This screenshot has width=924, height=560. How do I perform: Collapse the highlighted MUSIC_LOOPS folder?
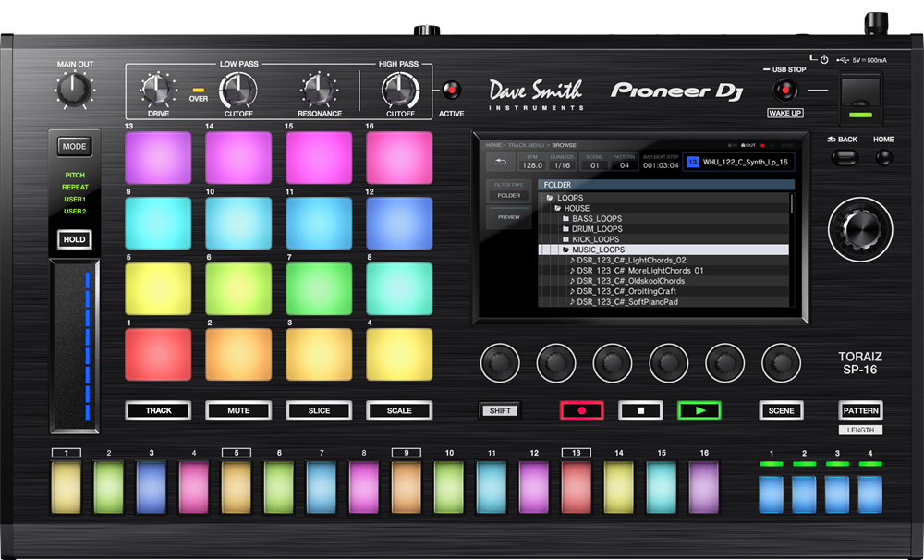pos(663,250)
